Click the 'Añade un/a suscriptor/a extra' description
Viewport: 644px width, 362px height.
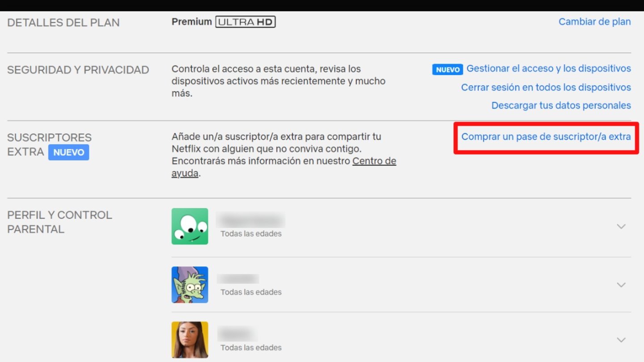(x=284, y=155)
